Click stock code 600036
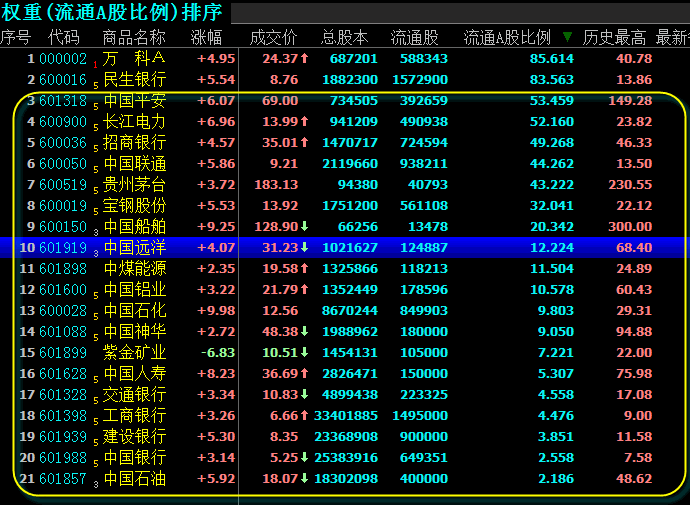The image size is (690, 505). pyautogui.click(x=63, y=143)
